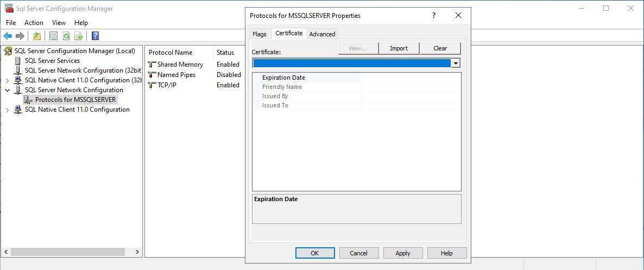Click the blue Help question mark icon

(95, 36)
